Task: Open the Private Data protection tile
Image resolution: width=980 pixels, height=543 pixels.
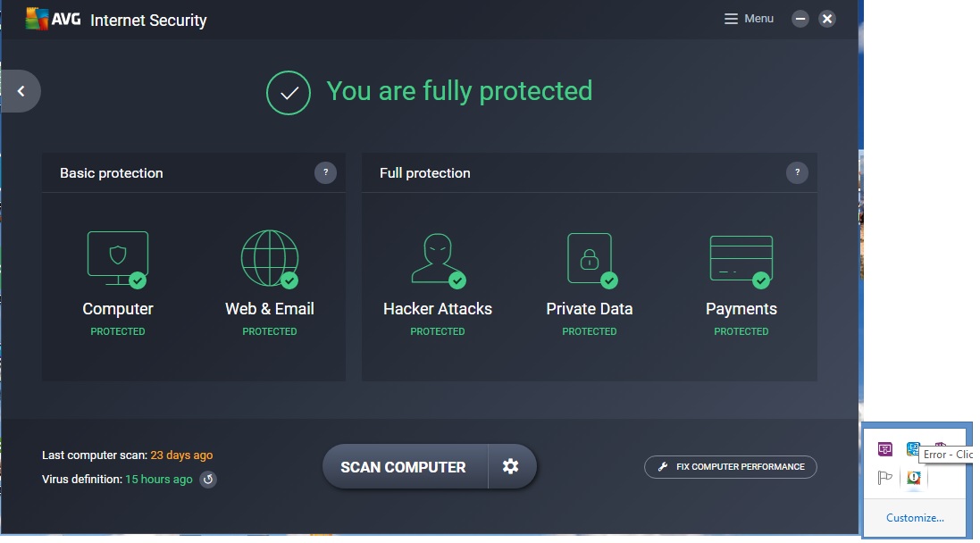Action: (x=589, y=284)
